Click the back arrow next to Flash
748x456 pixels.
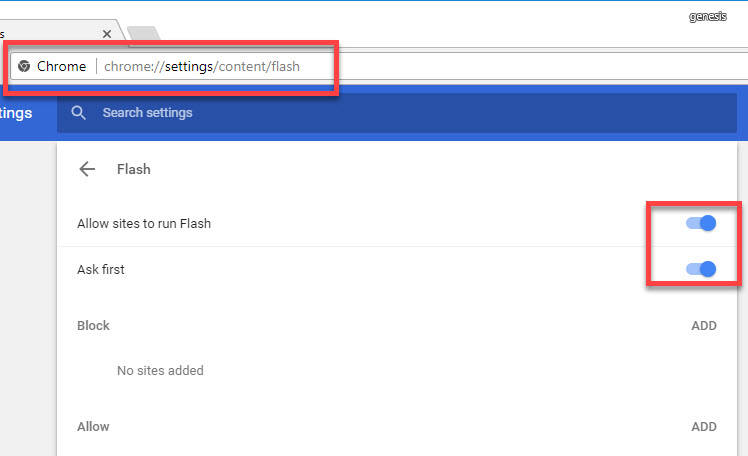point(87,169)
